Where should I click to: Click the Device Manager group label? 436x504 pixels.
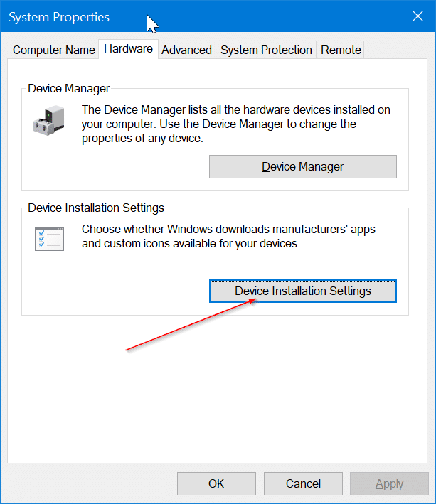pyautogui.click(x=68, y=88)
